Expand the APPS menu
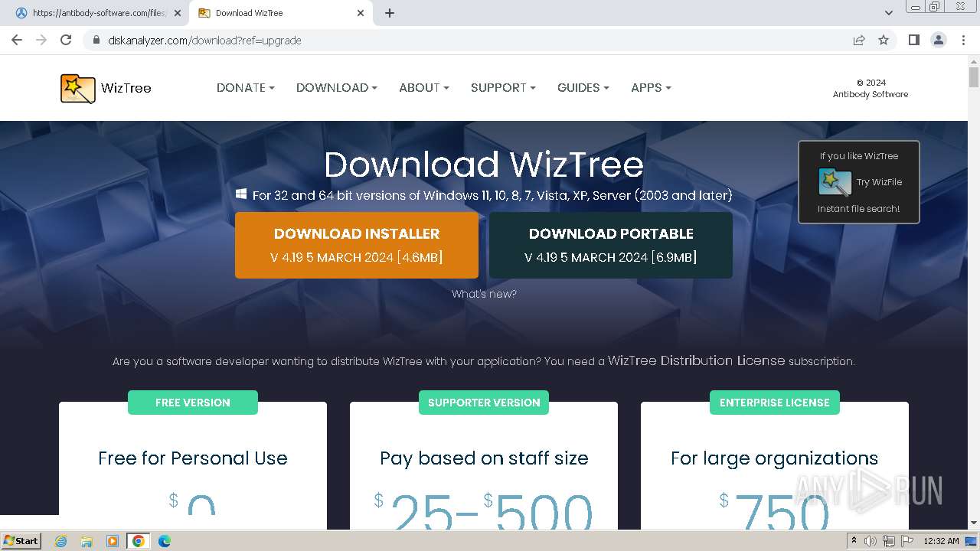 (x=651, y=88)
